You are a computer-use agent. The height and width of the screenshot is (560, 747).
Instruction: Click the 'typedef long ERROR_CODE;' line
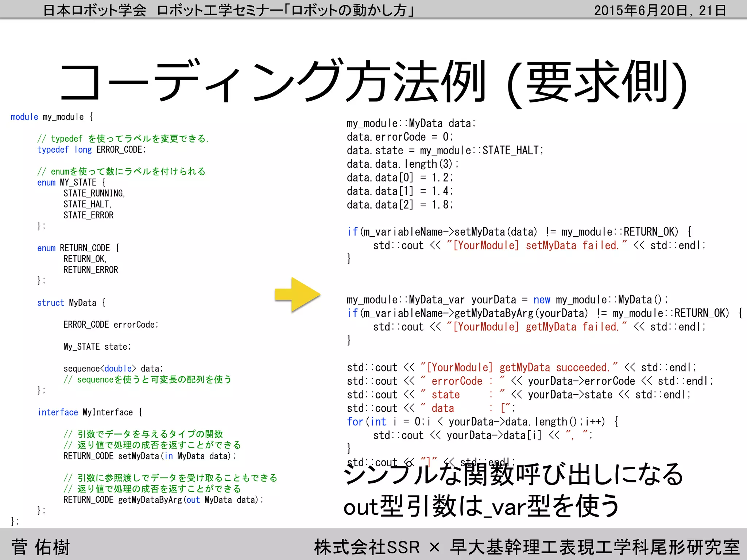(x=91, y=150)
